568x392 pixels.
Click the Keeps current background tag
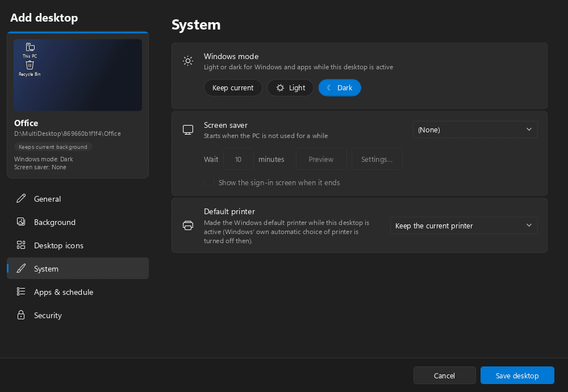tap(53, 147)
